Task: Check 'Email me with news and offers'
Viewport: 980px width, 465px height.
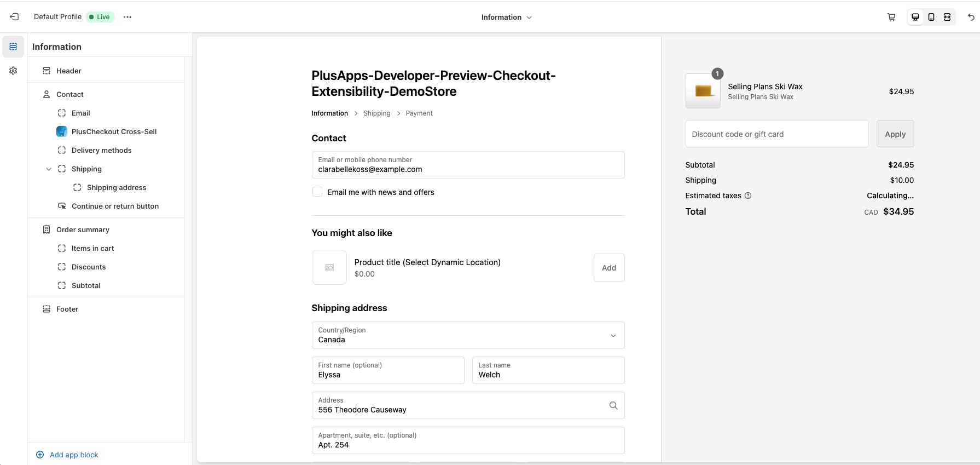Action: click(x=317, y=192)
